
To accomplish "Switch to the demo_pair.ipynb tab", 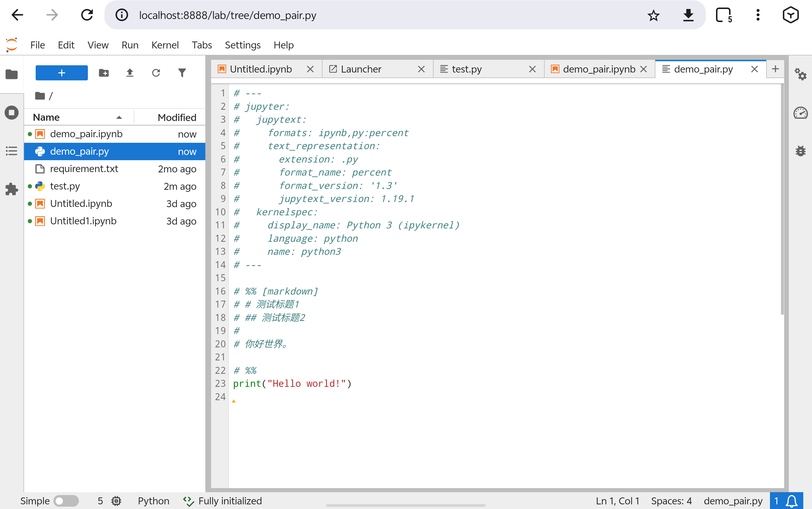I will click(598, 69).
